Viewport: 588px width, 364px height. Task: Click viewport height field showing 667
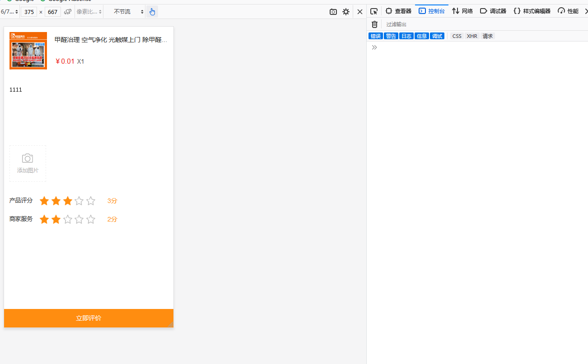click(x=53, y=12)
